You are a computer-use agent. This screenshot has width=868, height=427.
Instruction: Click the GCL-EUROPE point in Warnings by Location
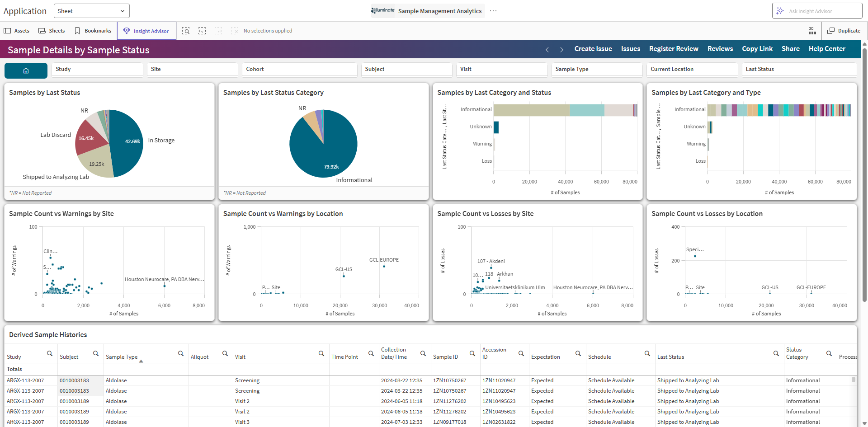coord(384,266)
